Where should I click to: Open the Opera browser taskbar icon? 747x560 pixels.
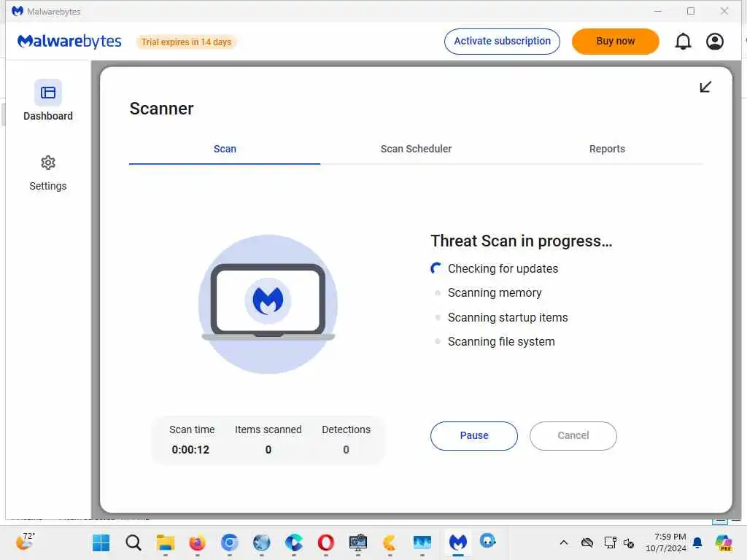click(326, 542)
